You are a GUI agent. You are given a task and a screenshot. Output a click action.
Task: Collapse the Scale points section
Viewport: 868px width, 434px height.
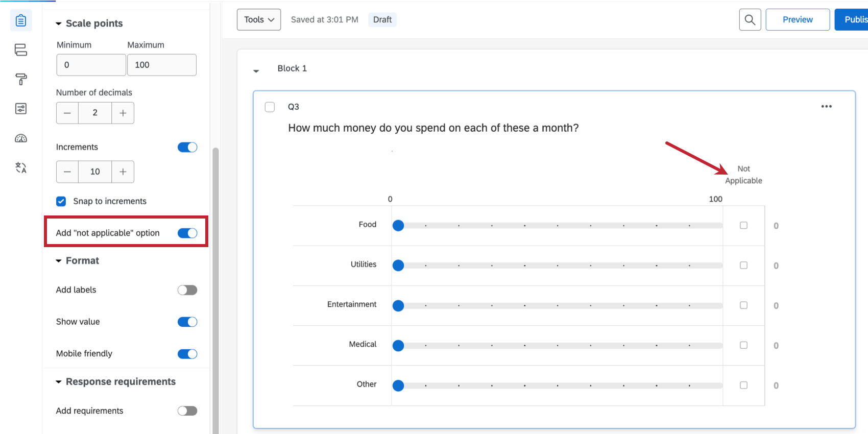pos(59,23)
